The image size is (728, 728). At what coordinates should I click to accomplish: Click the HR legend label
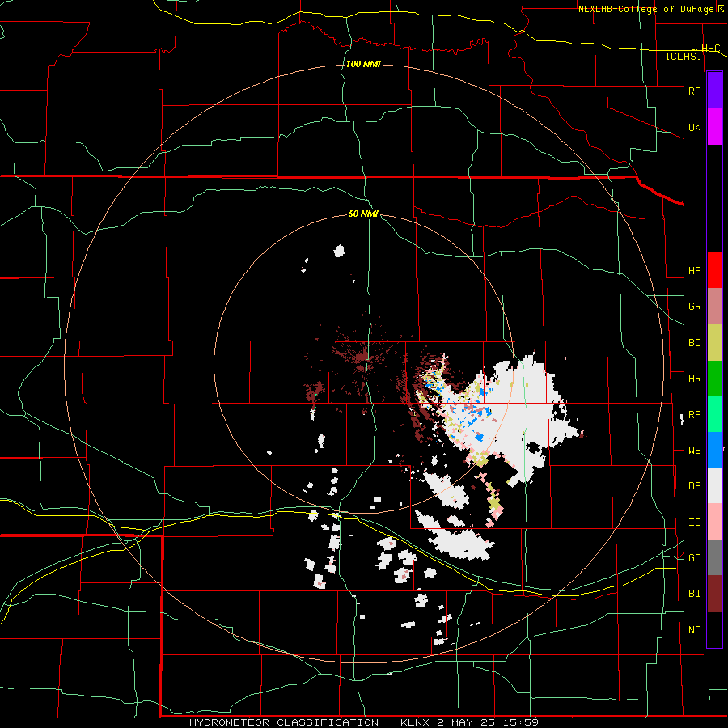pyautogui.click(x=694, y=379)
